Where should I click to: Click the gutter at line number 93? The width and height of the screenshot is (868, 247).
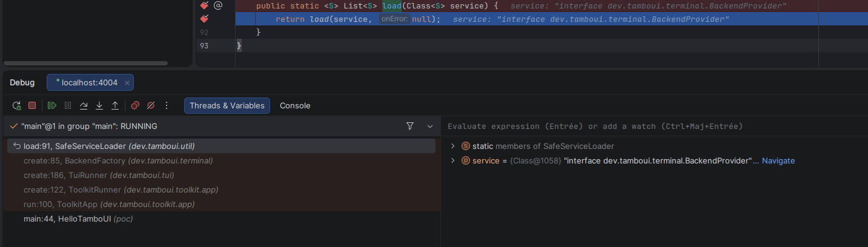click(x=204, y=46)
